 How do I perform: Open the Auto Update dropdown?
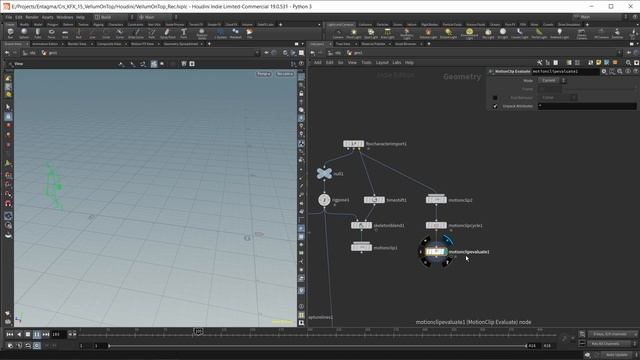618,355
